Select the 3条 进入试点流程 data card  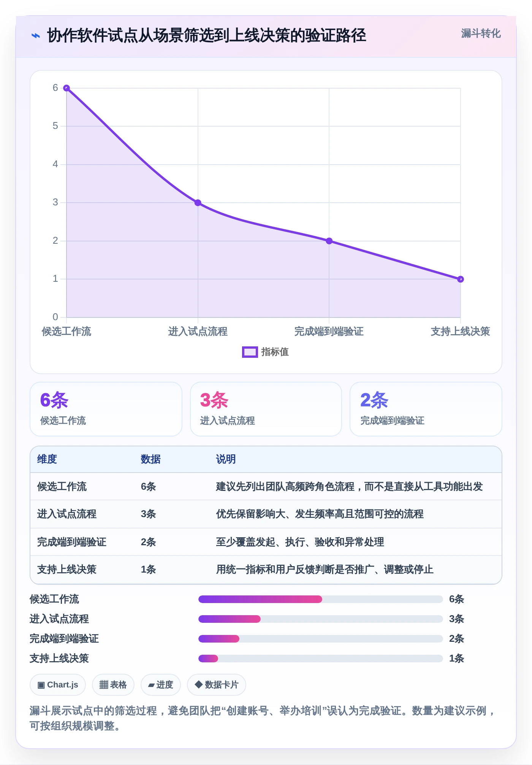pyautogui.click(x=266, y=409)
